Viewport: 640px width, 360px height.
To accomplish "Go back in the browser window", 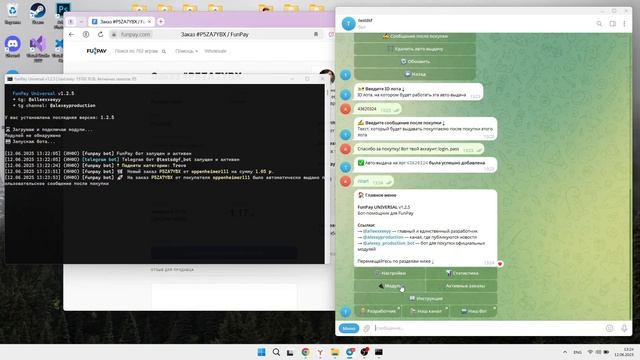I will pos(72,35).
